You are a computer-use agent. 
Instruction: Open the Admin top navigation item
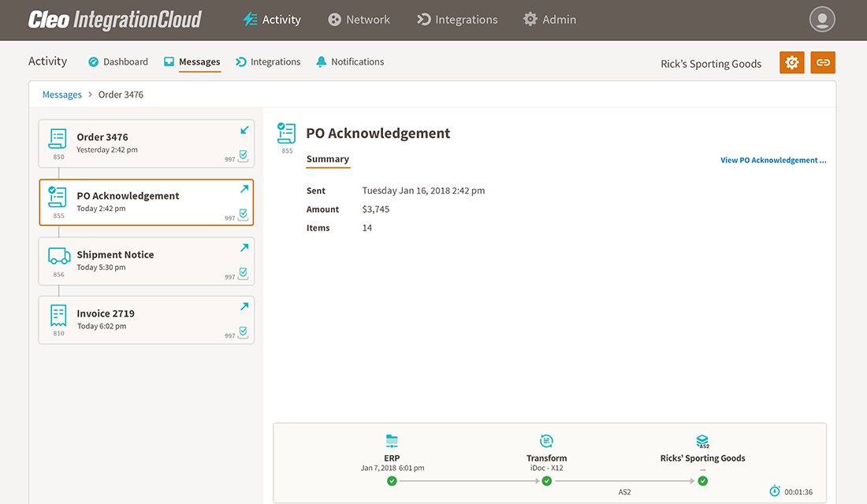coord(549,20)
